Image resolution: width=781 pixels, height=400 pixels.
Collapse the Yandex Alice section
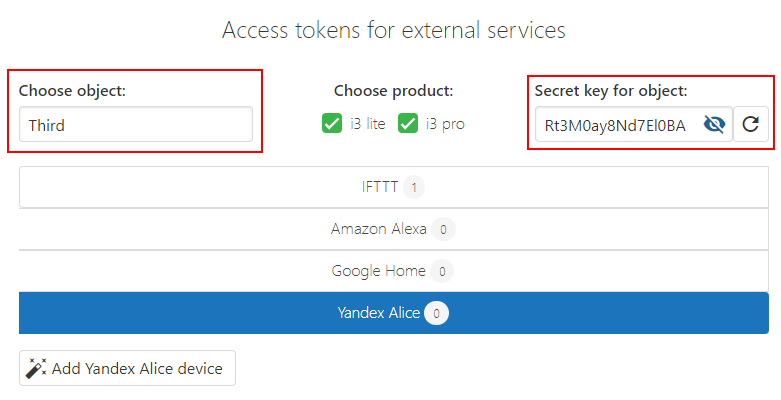[x=379, y=313]
